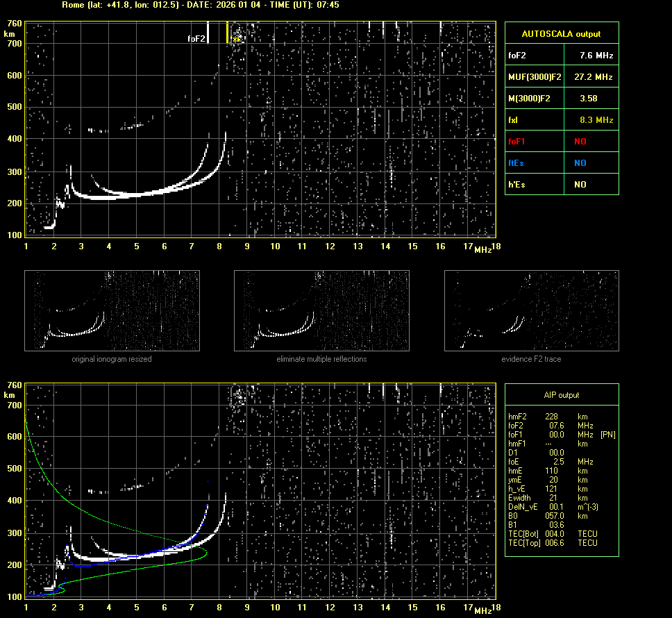The width and height of the screenshot is (672, 618).
Task: Click the yellow fxI marker line on top ionogram
Action: coord(228,33)
